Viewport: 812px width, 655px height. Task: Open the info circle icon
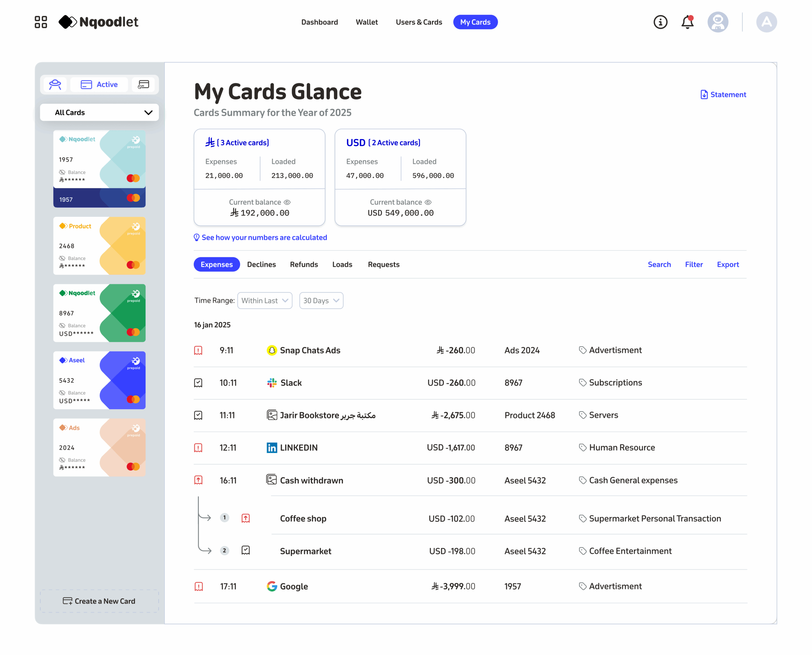click(x=660, y=22)
